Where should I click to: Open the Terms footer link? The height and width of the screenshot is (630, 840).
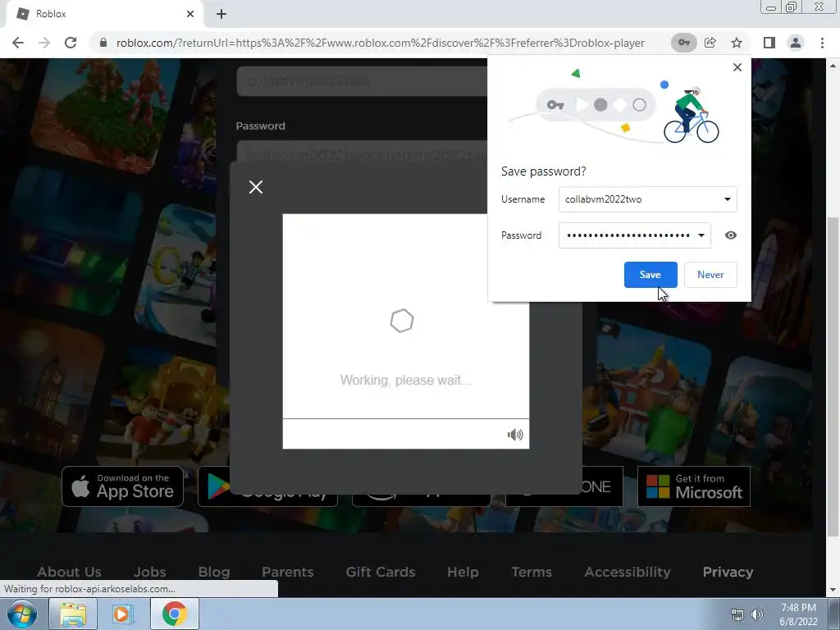532,572
